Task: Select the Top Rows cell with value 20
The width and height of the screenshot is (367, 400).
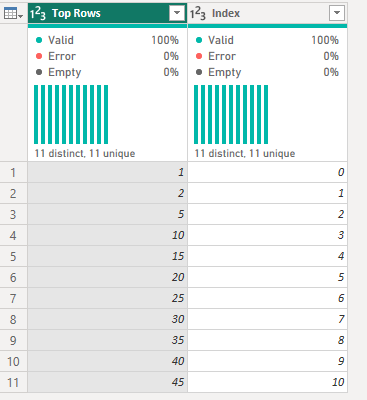Action: click(107, 277)
